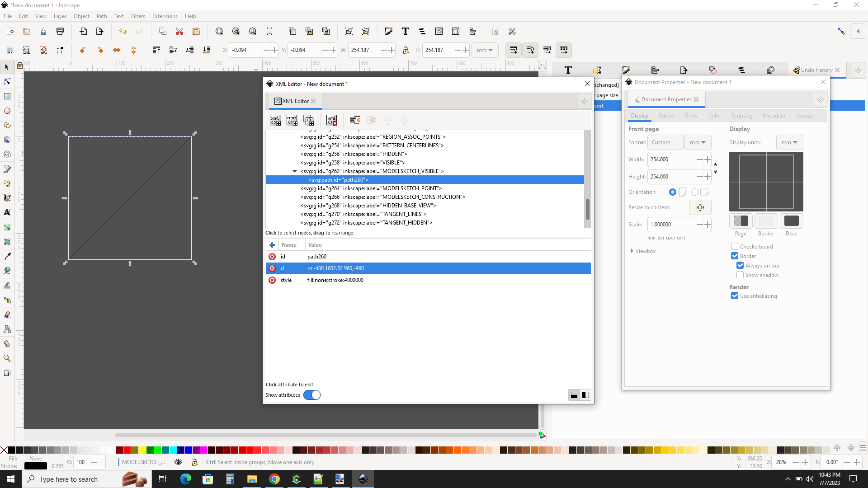Enable the Checkerboard checkbox
Screen dimensions: 868x488
click(x=735, y=247)
